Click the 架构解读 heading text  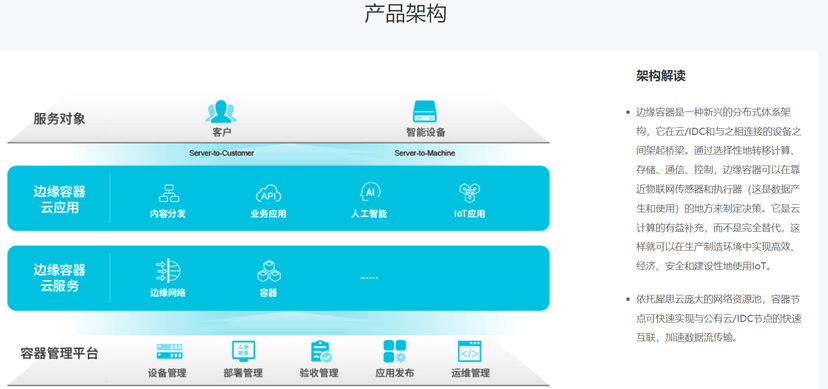coord(661,76)
